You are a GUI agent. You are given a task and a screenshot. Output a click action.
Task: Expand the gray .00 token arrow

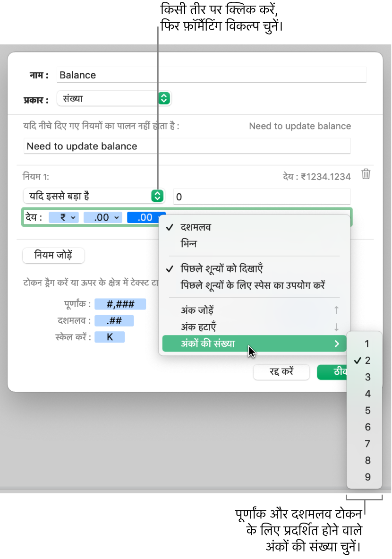(x=116, y=217)
